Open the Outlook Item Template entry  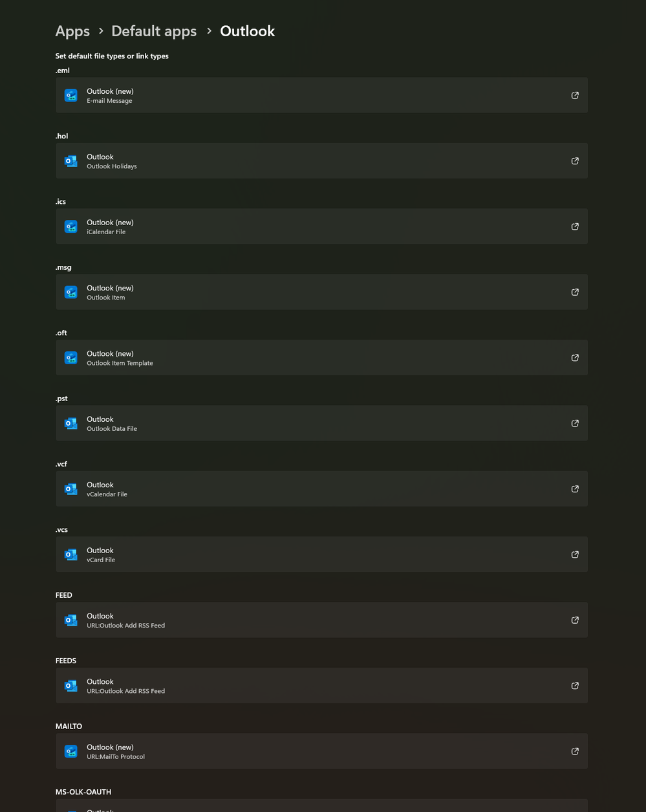coord(321,358)
